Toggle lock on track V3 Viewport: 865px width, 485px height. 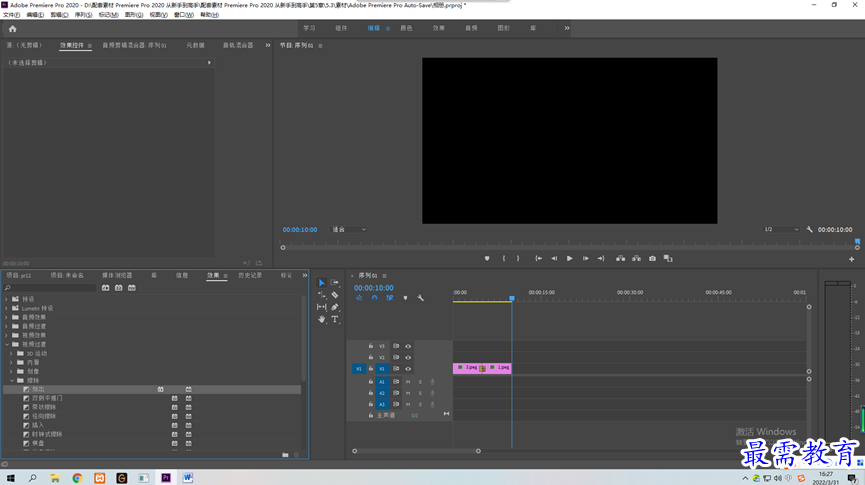[371, 346]
